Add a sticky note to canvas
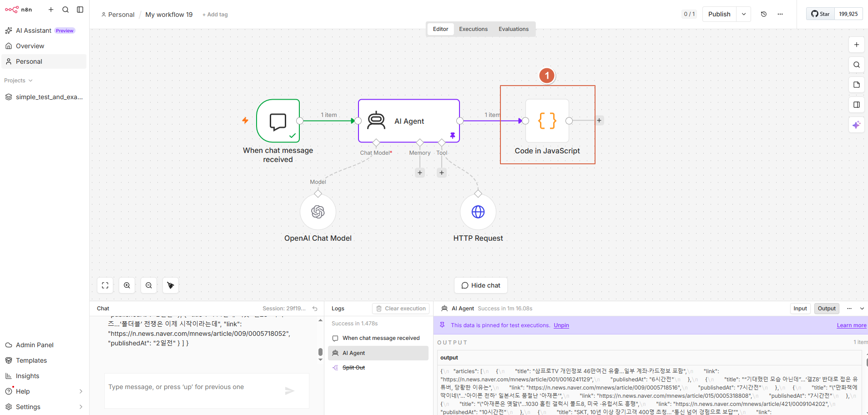 (857, 85)
